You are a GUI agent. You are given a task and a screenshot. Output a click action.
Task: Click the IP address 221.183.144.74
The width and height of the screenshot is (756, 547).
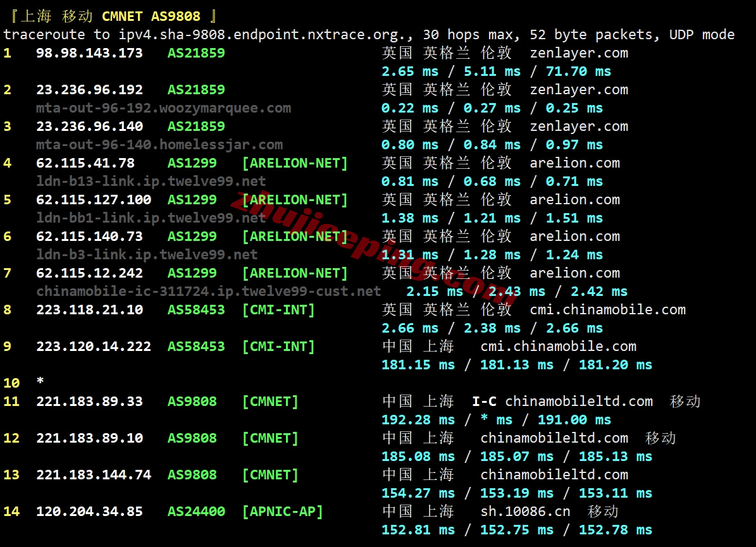pos(94,475)
